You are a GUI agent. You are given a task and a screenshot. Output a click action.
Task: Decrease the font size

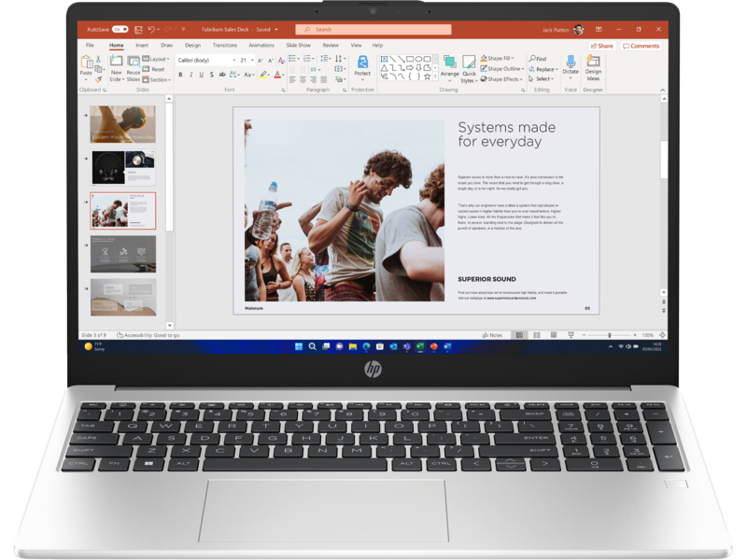(270, 61)
